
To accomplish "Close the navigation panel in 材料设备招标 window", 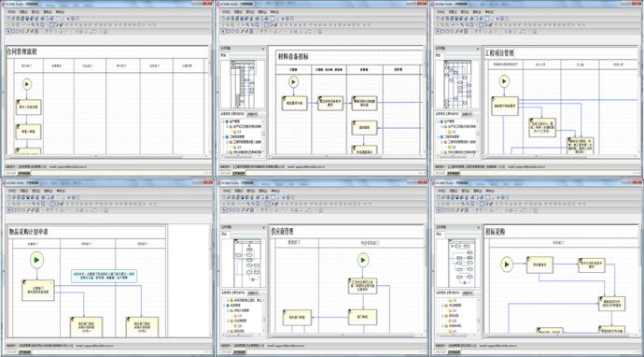I will click(x=263, y=49).
